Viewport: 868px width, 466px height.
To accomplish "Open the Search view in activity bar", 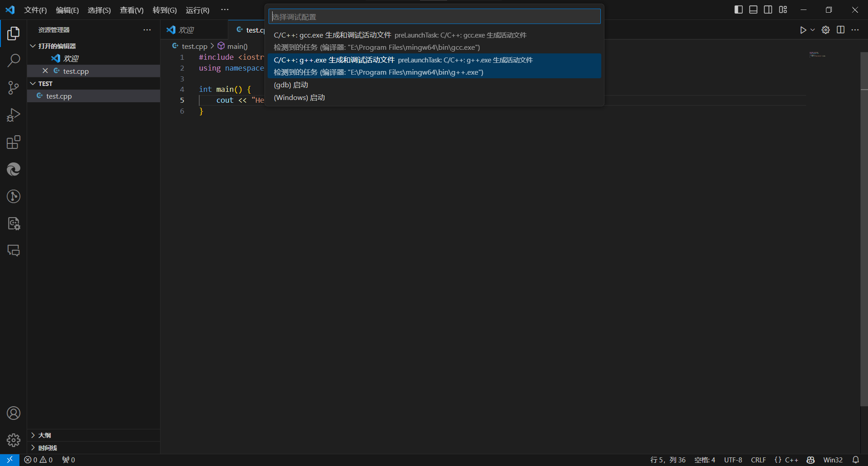I will pos(14,60).
